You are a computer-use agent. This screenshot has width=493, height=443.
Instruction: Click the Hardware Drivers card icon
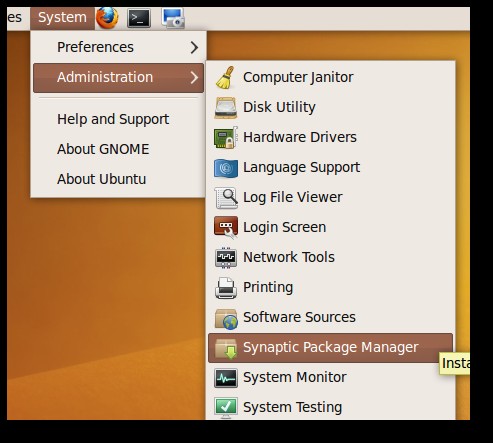[226, 137]
